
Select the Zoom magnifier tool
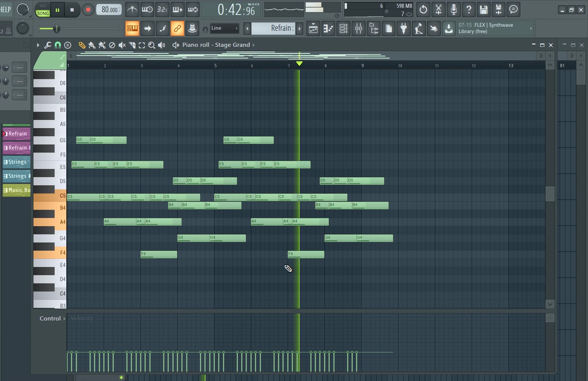click(x=152, y=45)
